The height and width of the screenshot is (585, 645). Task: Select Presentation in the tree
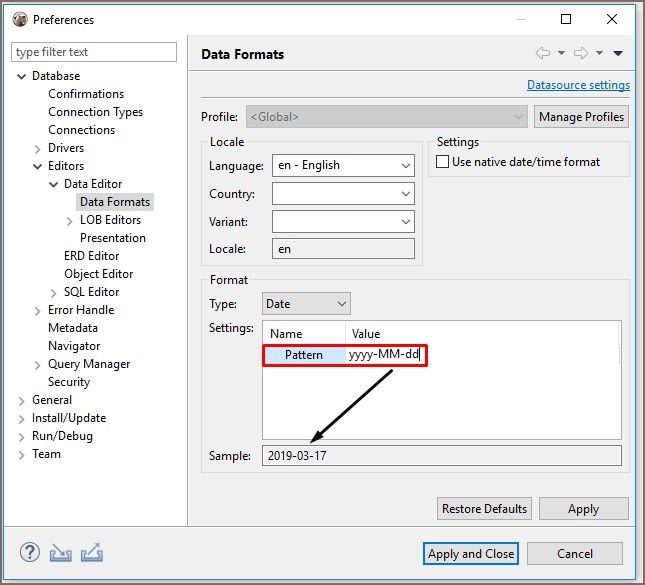pyautogui.click(x=113, y=238)
